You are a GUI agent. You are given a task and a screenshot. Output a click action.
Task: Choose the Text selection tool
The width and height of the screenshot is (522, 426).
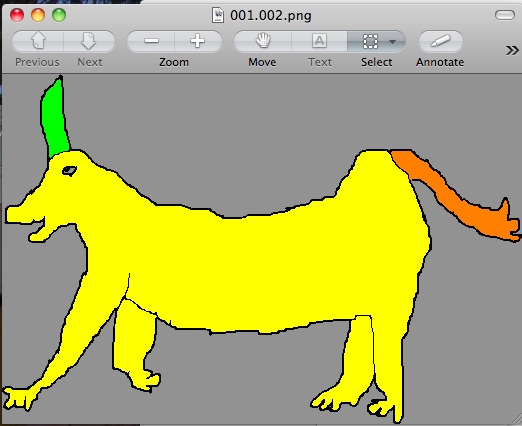point(319,41)
